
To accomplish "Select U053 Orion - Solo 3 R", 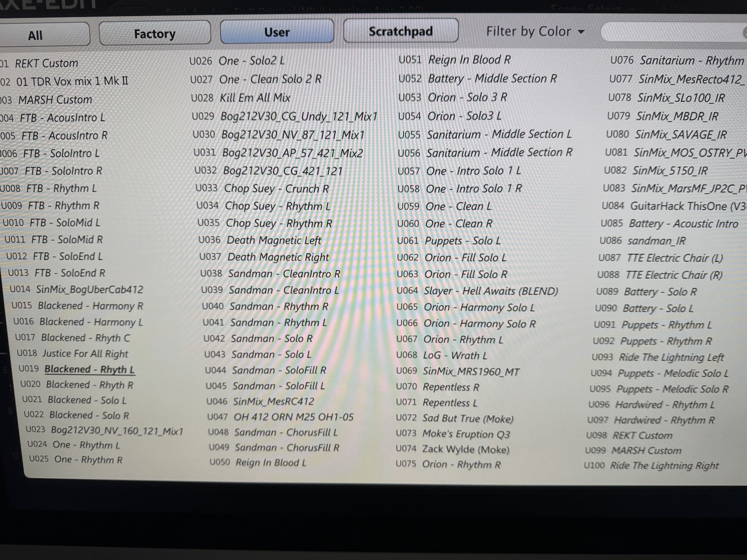I will (452, 98).
